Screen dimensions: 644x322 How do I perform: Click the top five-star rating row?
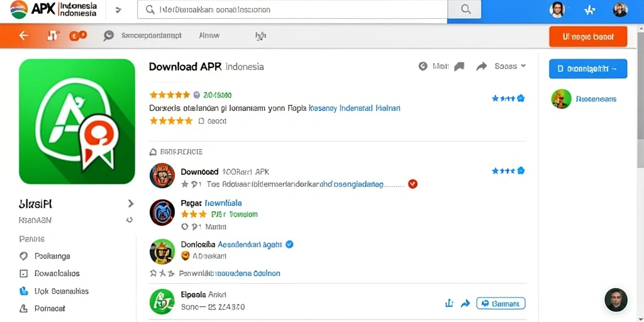[170, 95]
